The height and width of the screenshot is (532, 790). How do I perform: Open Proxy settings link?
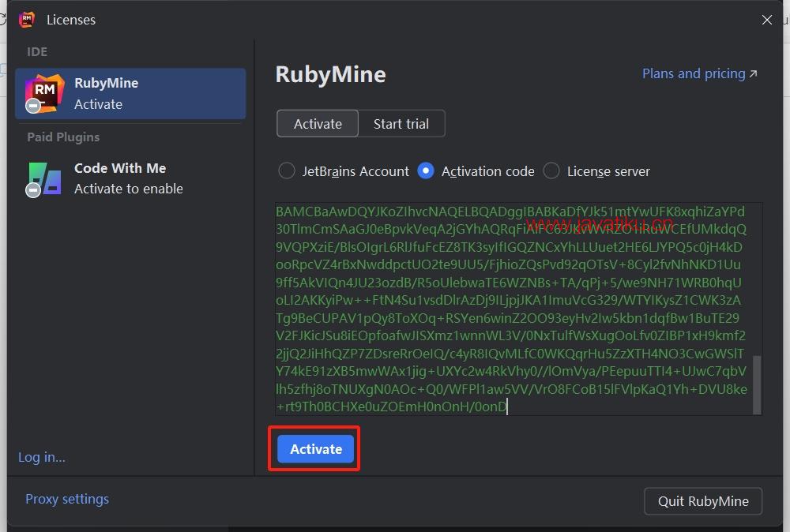tap(67, 499)
